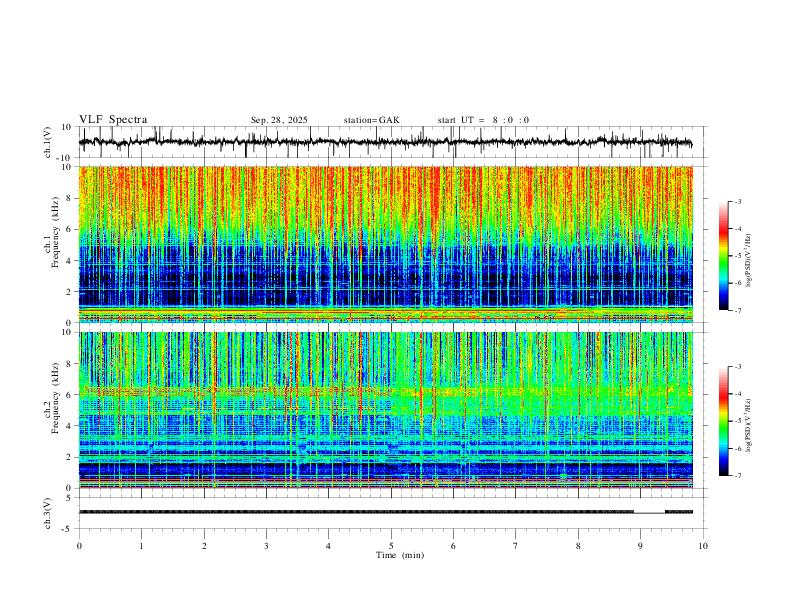Click the "station=GAK" header label
This screenshot has height=612, width=792.
pos(371,120)
